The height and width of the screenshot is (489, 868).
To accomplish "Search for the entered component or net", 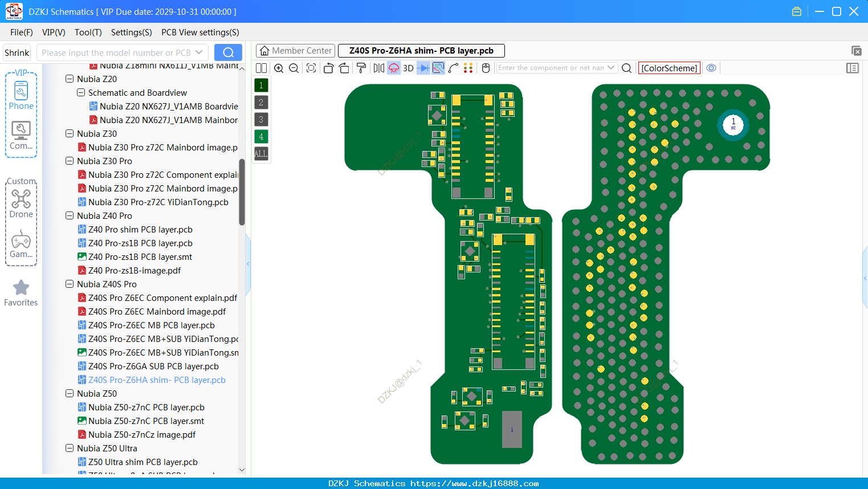I will pos(626,68).
